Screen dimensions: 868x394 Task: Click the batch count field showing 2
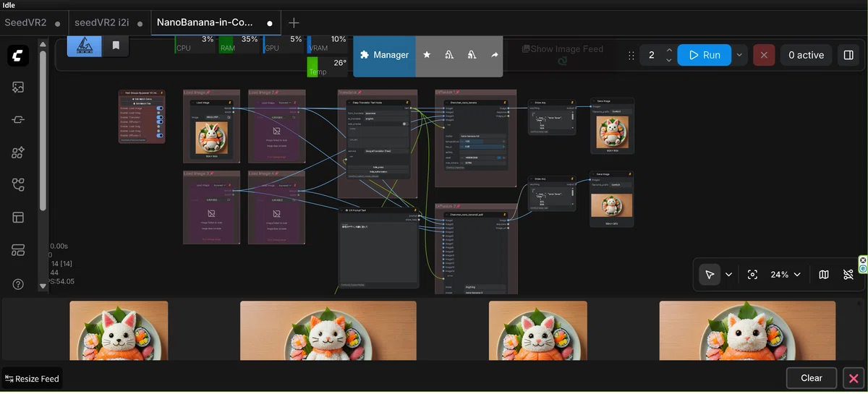[651, 55]
